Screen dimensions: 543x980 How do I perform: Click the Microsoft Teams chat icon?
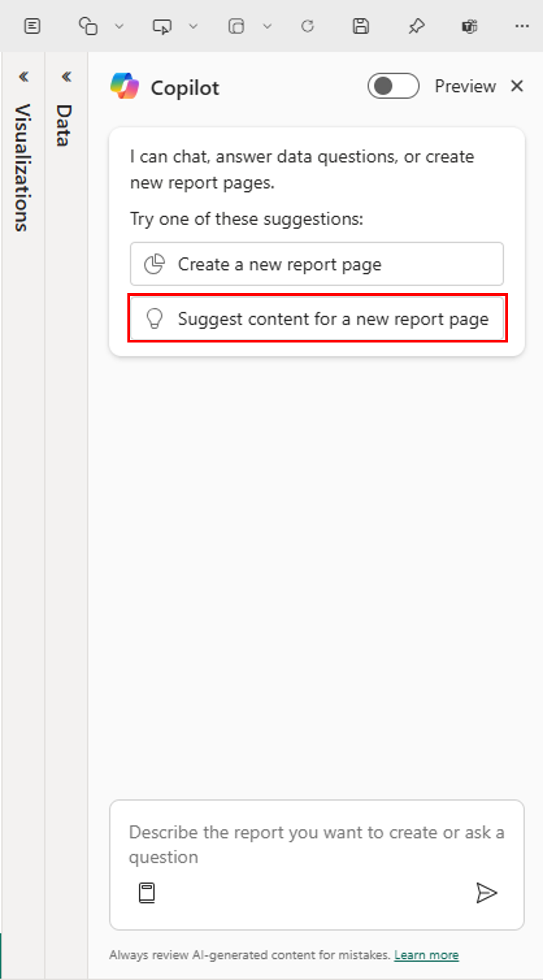coord(470,27)
